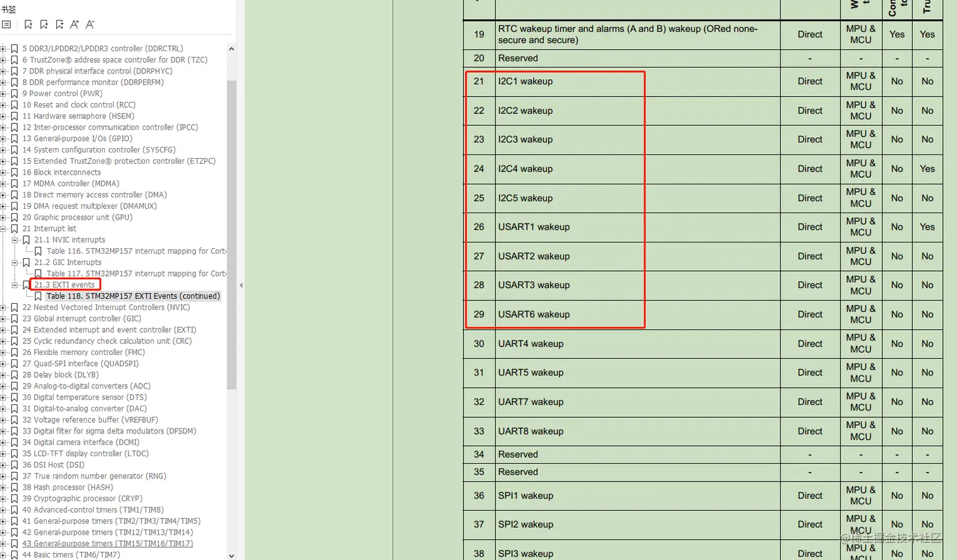The image size is (957, 560).
Task: Click bookmark icon beside 21 Interrupt list
Action: [14, 228]
